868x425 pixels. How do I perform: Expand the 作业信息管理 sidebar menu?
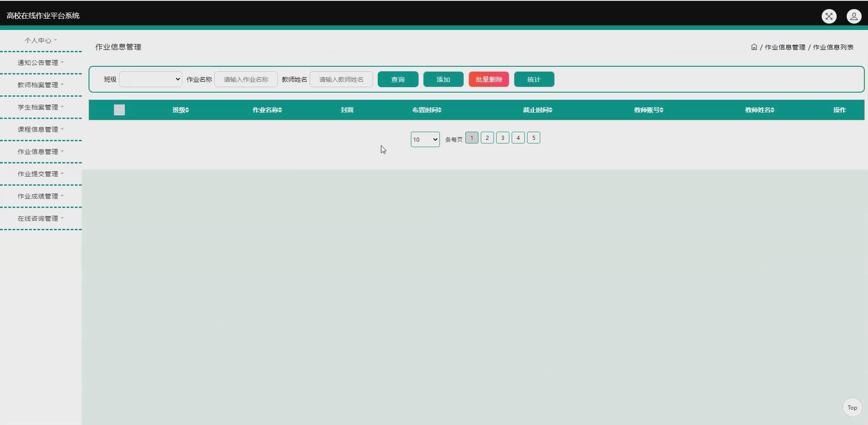point(41,152)
